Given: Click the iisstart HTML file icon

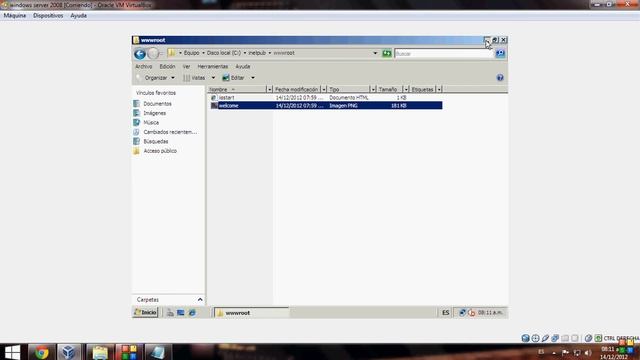Looking at the screenshot, I should click(x=213, y=98).
